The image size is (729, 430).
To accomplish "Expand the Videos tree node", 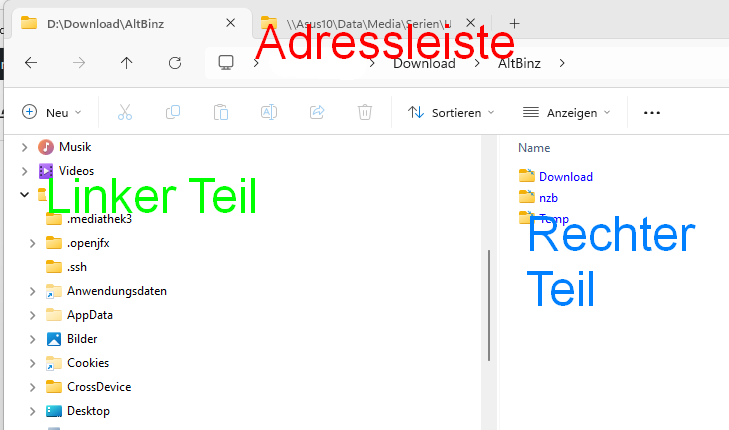I will tap(24, 172).
